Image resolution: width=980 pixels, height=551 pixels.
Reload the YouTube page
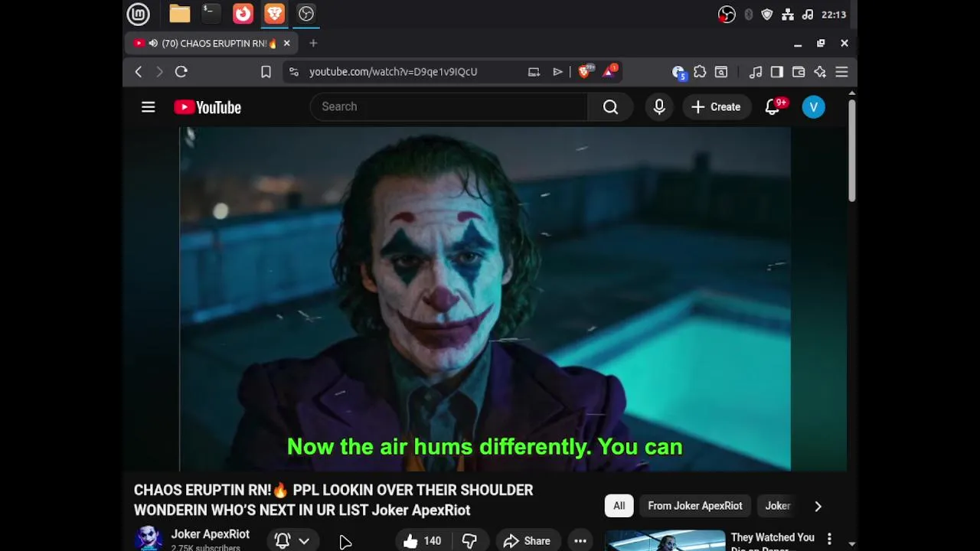pos(181,72)
